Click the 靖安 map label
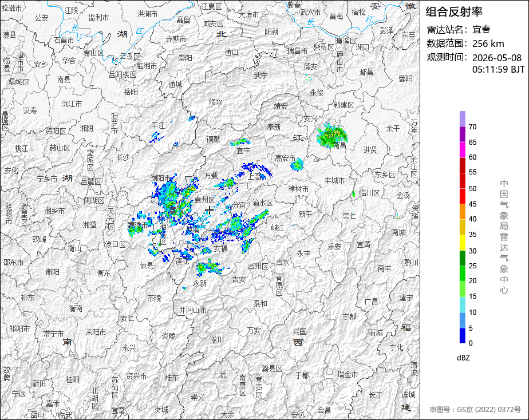Screen dimensions: 529x420 (x=281, y=106)
